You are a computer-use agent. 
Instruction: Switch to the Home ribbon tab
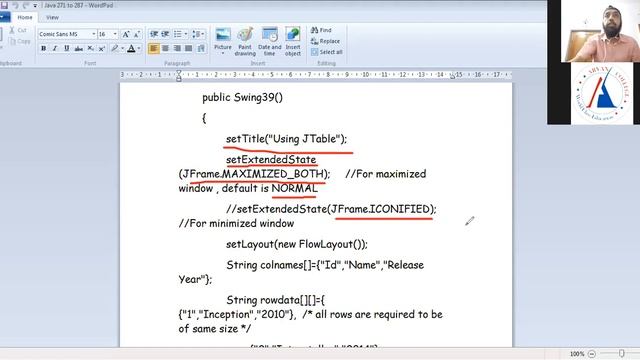coord(25,18)
